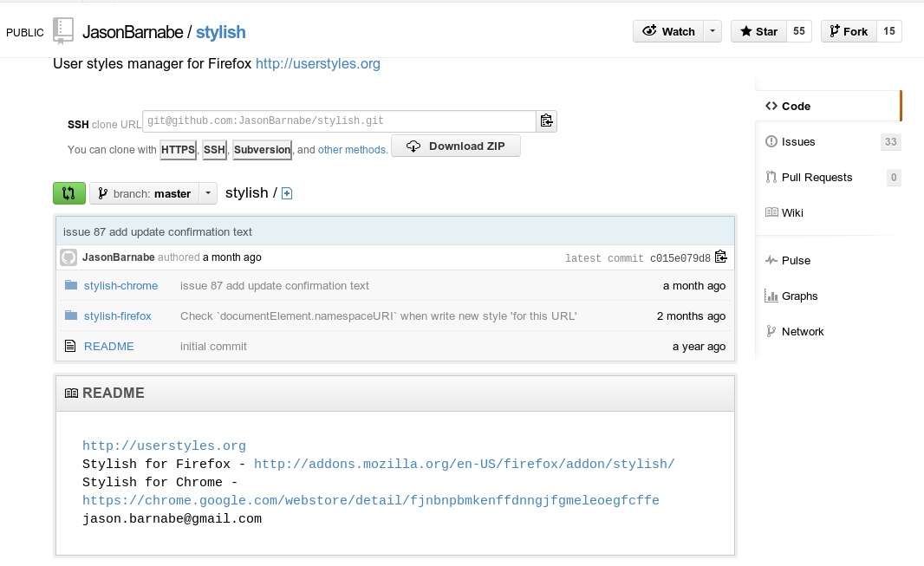This screenshot has height=566, width=924.
Task: View the 55 stargazers count
Action: (x=799, y=31)
